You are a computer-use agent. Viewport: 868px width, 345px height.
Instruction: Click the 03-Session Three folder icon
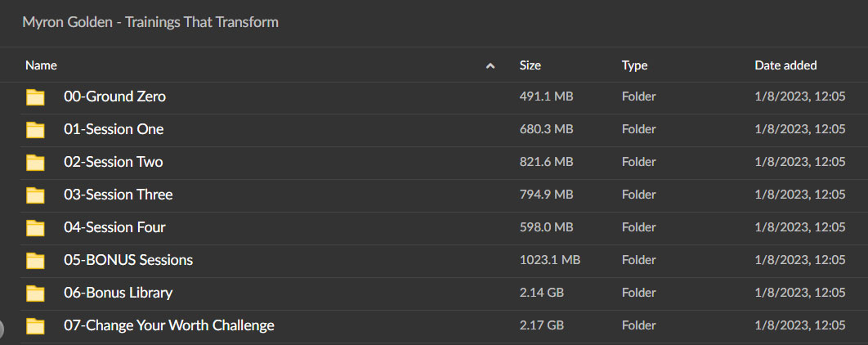[x=35, y=195]
